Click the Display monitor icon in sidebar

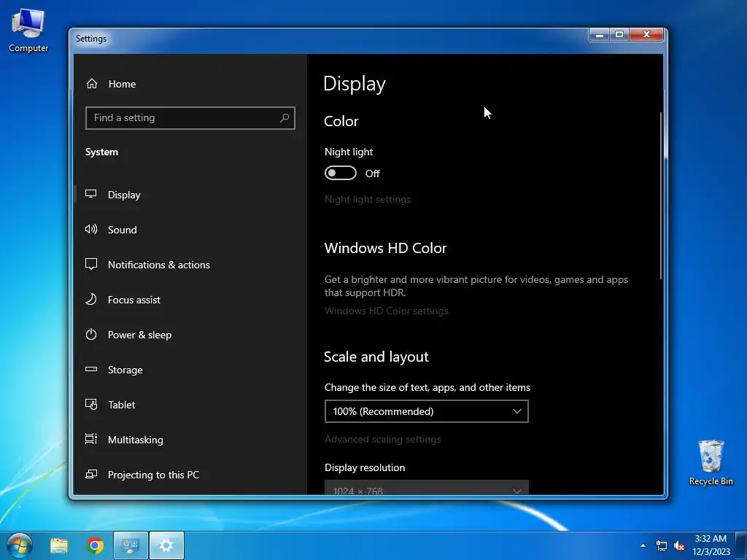(x=91, y=194)
